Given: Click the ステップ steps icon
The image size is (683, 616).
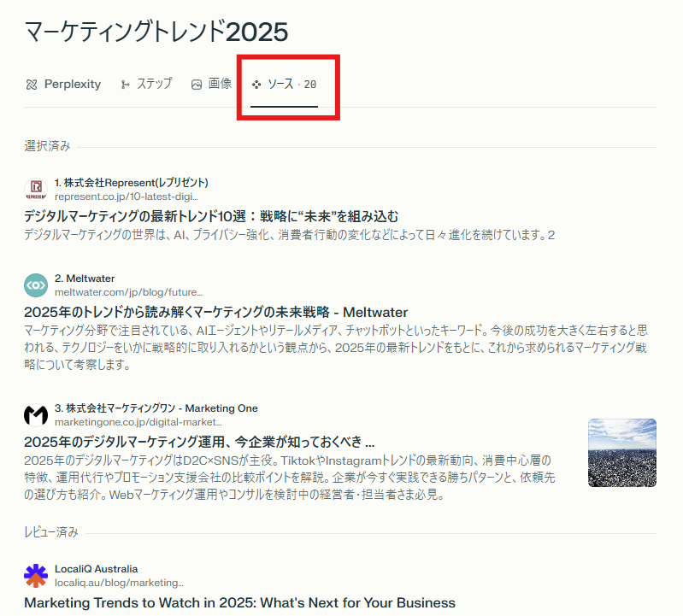Looking at the screenshot, I should (126, 85).
